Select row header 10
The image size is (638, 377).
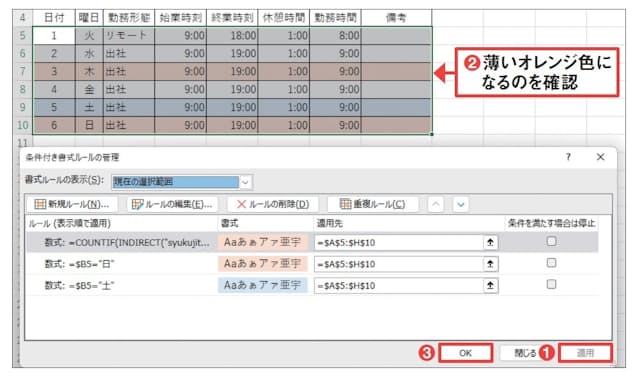(x=23, y=125)
